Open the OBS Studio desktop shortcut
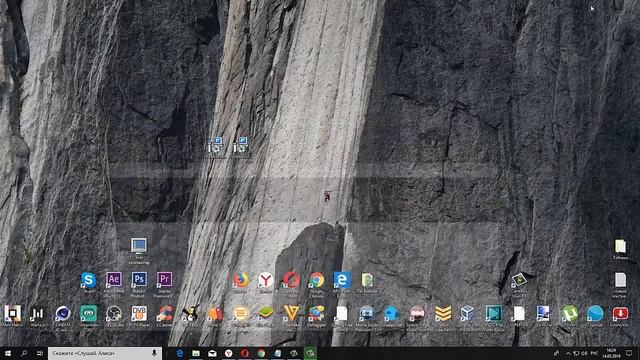This screenshot has height=360, width=640. (113, 313)
